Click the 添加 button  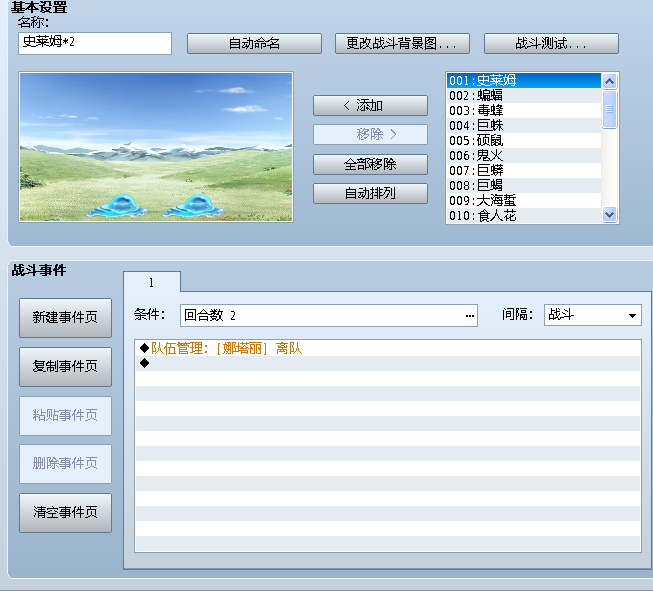(x=370, y=106)
